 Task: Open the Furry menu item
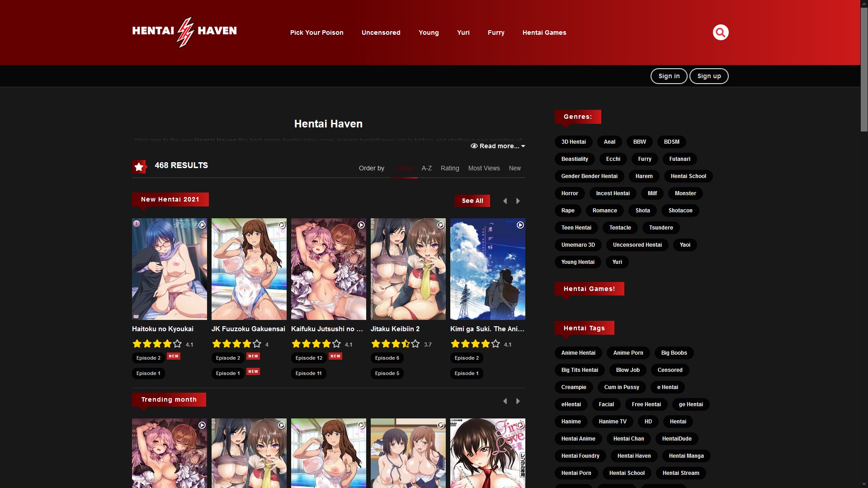[496, 33]
